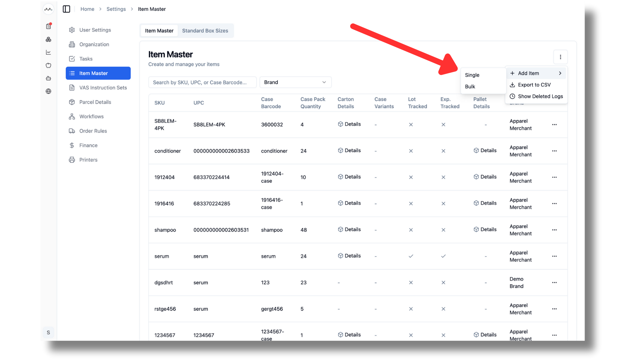Open row actions menu for SB8LEM-4PK

pyautogui.click(x=554, y=125)
